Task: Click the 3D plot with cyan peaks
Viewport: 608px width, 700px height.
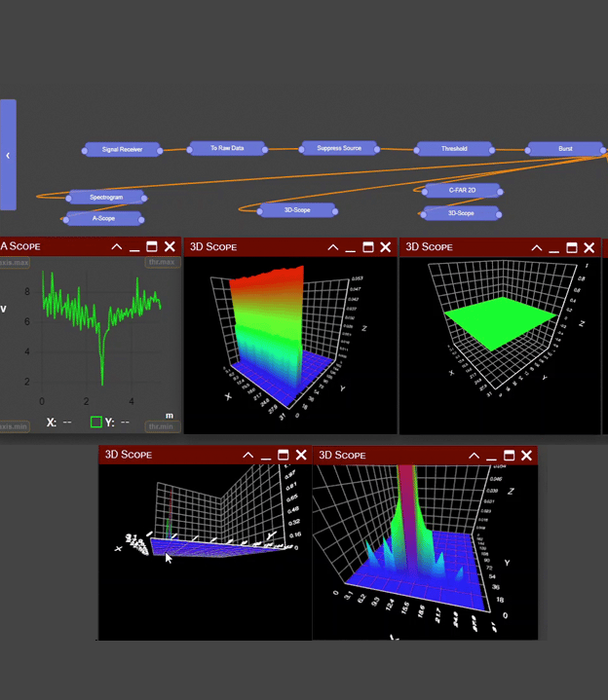Action: point(425,552)
